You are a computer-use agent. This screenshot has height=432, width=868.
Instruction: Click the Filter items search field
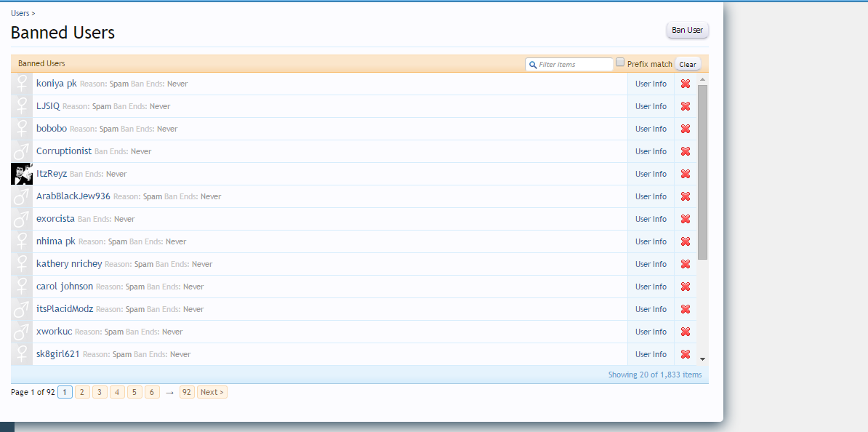point(574,65)
